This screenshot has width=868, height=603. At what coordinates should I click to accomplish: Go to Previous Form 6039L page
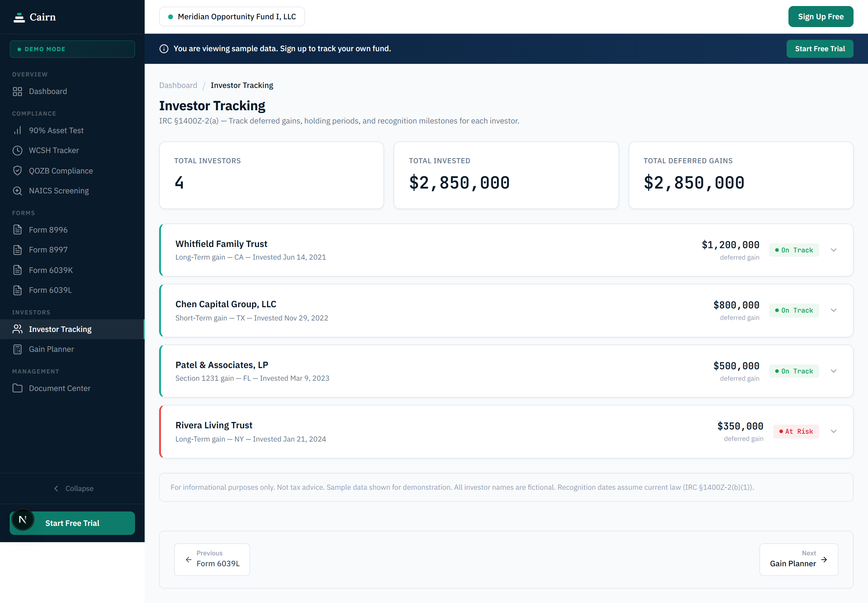click(212, 560)
